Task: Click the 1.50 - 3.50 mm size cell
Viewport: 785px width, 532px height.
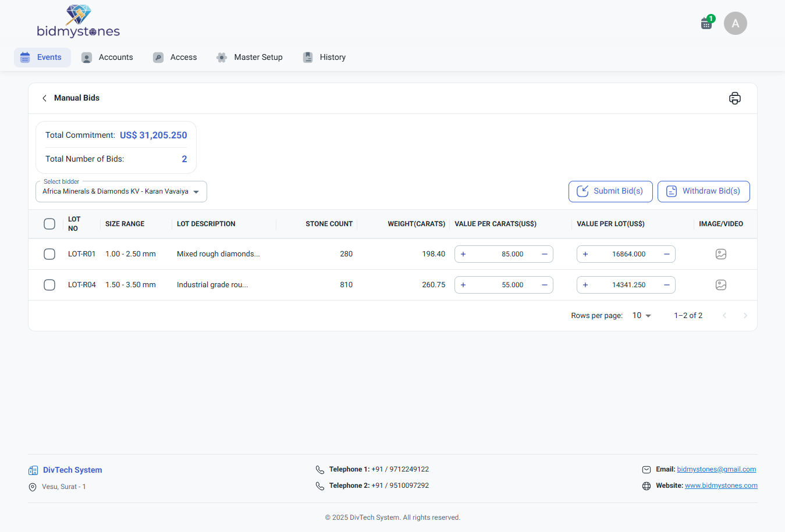Action: 130,285
